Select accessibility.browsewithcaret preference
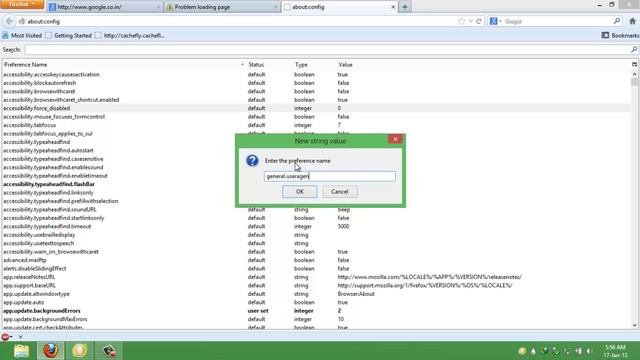The width and height of the screenshot is (640, 360). point(39,91)
